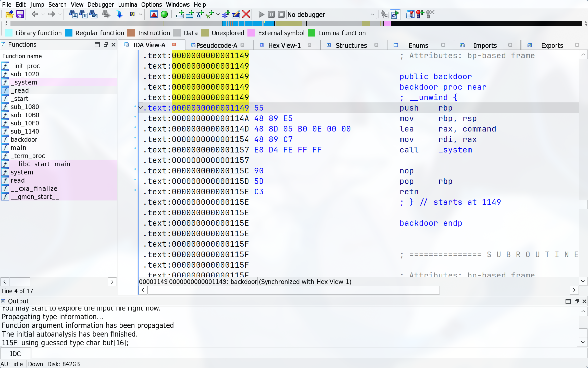Click the pause process toolbar button

point(271,14)
